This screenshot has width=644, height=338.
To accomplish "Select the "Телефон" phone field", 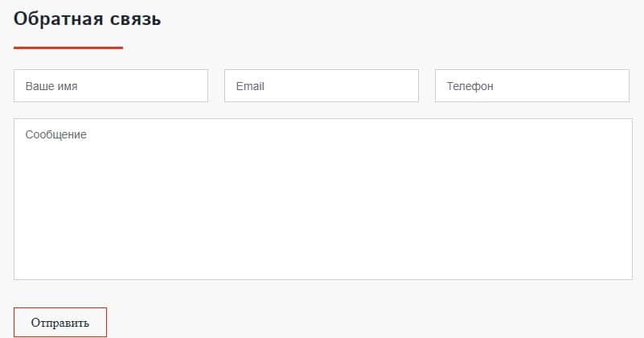I will click(x=532, y=86).
